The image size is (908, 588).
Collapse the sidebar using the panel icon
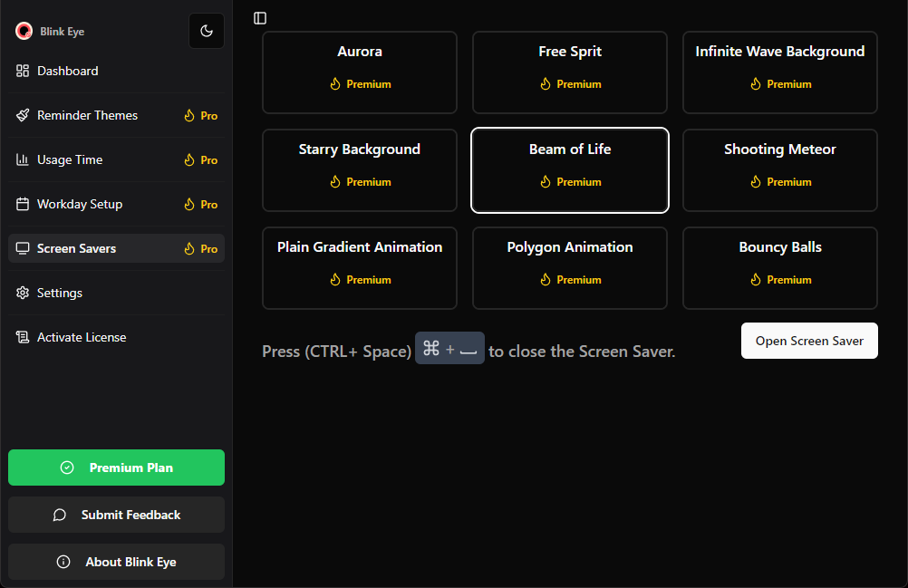pyautogui.click(x=260, y=18)
